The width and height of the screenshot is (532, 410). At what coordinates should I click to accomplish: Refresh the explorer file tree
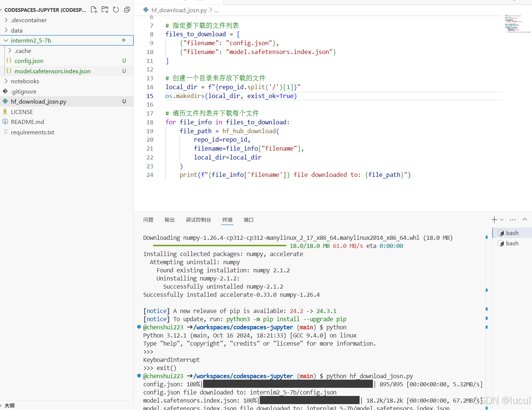point(116,10)
